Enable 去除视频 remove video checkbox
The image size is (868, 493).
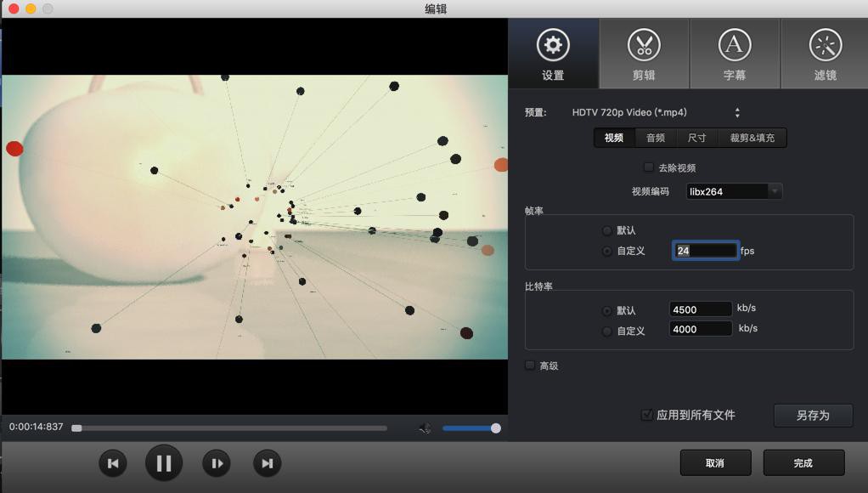(x=649, y=167)
